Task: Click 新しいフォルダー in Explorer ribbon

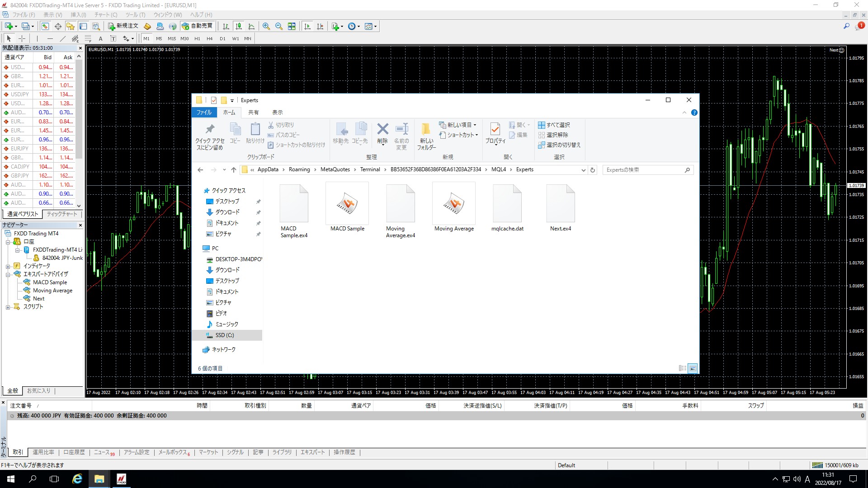Action: pos(426,136)
